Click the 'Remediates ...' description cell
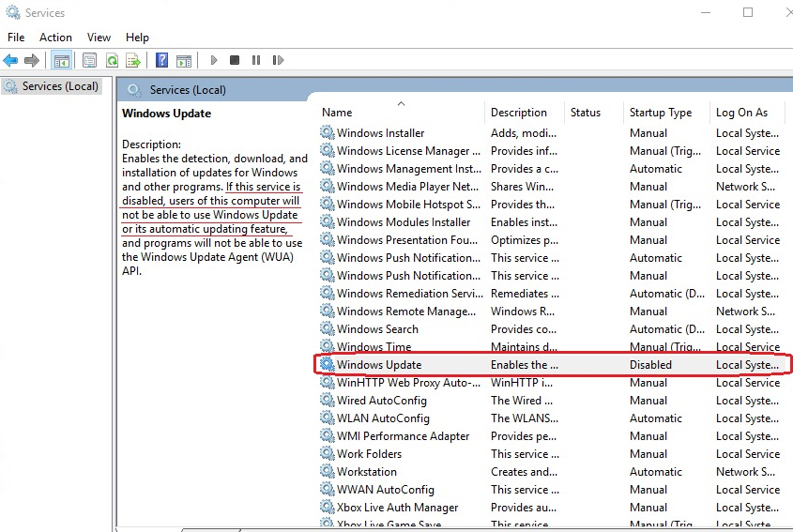This screenshot has width=793, height=532. pyautogui.click(x=525, y=294)
